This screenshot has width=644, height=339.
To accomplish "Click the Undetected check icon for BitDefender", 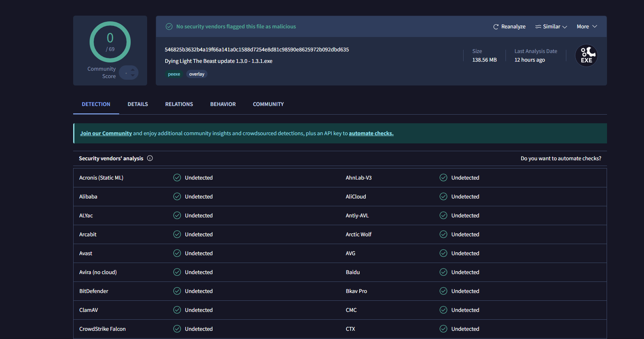I will point(177,291).
